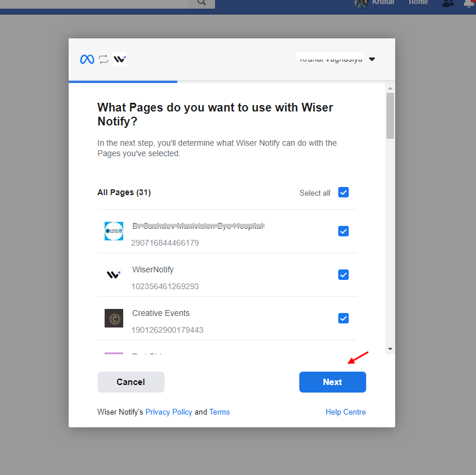Viewport: 476px width, 475px height.
Task: Click the Wiser Notify logo in dialog header
Action: tap(120, 59)
